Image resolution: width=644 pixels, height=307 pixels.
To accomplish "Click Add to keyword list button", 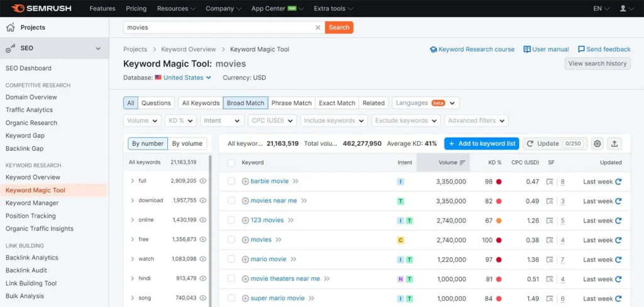I will (x=481, y=143).
